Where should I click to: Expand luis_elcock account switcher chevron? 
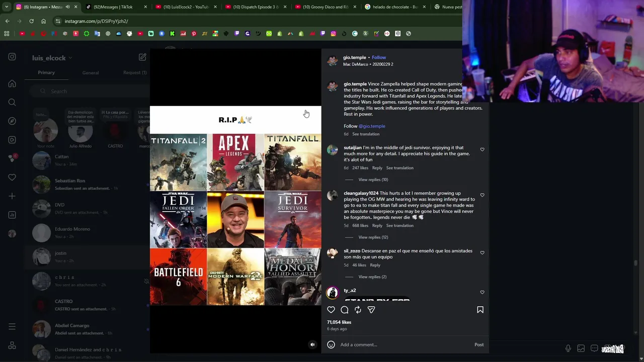(x=70, y=58)
